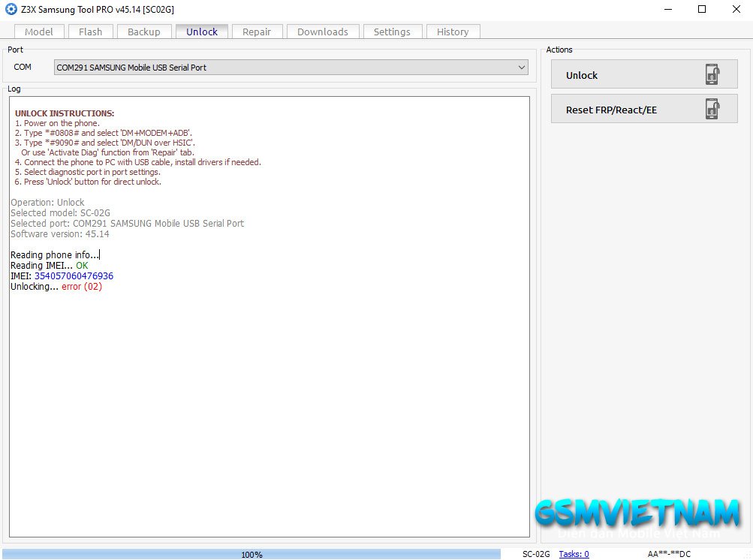This screenshot has width=753, height=560.
Task: Click the 'Operation: Unlock' log line
Action: [47, 202]
